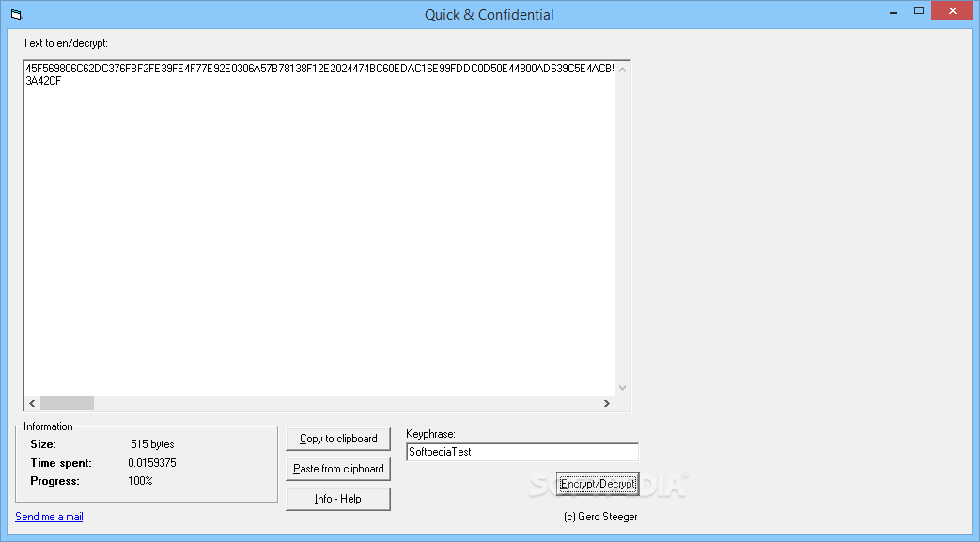Click the vertical scrollbar down arrow
Image resolution: width=980 pixels, height=542 pixels.
point(623,388)
